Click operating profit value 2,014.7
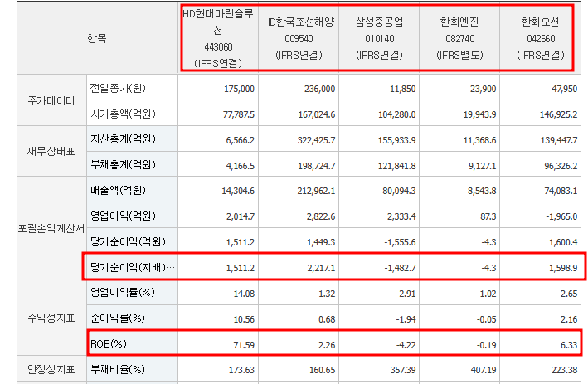Screen dimensions: 588x384 click(x=241, y=216)
